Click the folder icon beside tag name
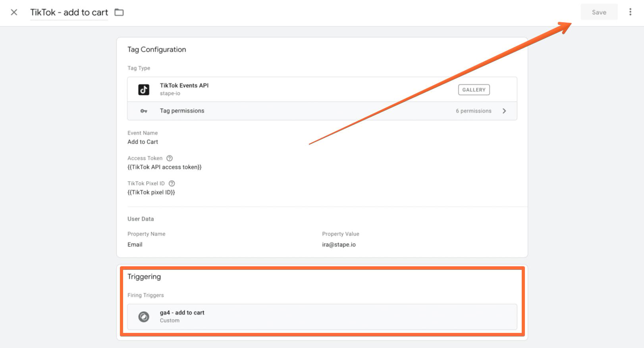 tap(119, 12)
